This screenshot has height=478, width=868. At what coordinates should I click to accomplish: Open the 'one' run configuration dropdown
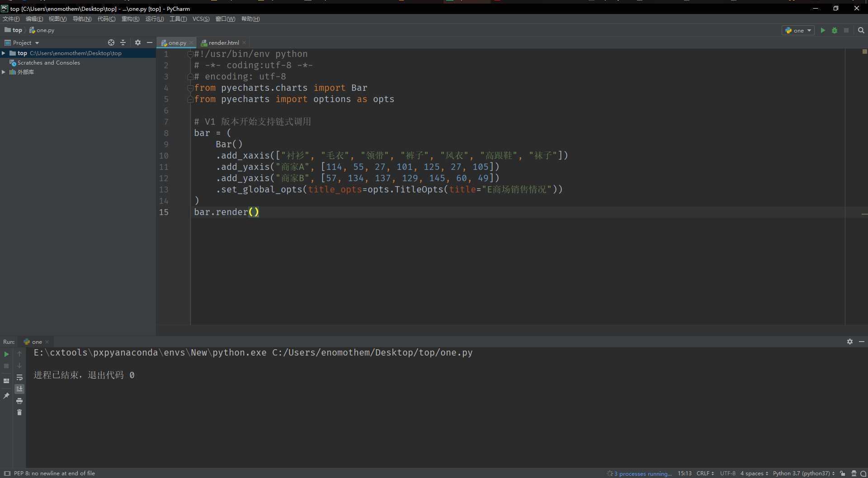pos(798,30)
